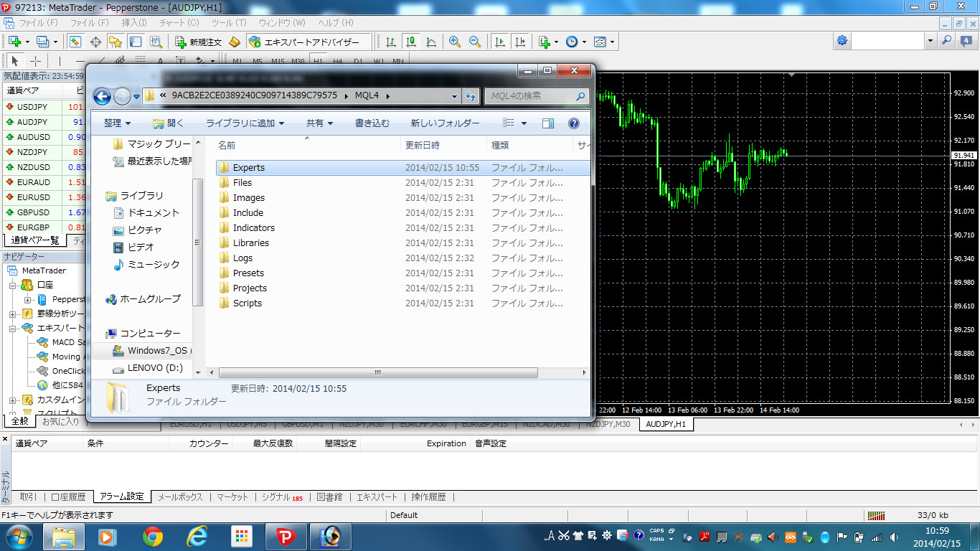Click the 書き込む button
The width and height of the screenshot is (980, 551).
coord(372,123)
